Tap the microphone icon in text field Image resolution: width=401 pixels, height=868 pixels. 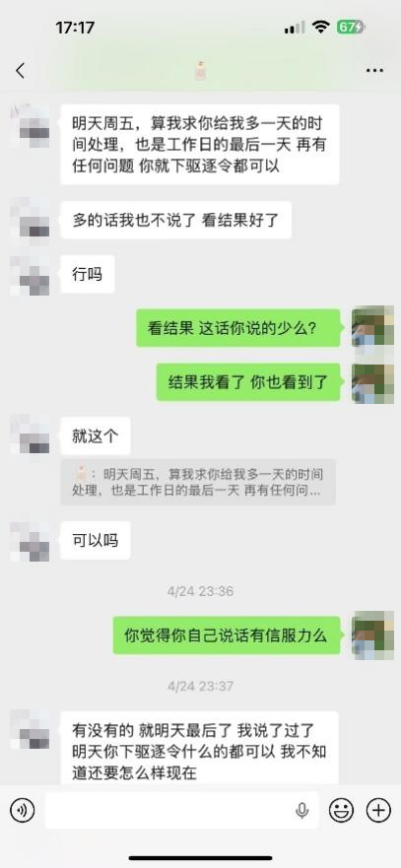click(301, 811)
